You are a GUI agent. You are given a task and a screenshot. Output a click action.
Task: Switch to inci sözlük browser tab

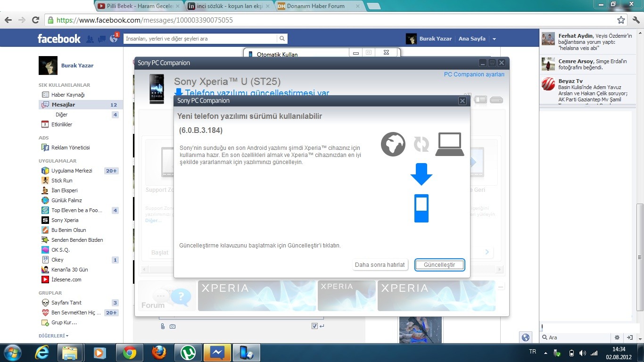(230, 6)
